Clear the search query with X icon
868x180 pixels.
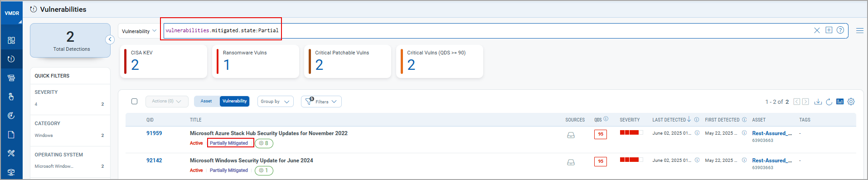click(817, 30)
